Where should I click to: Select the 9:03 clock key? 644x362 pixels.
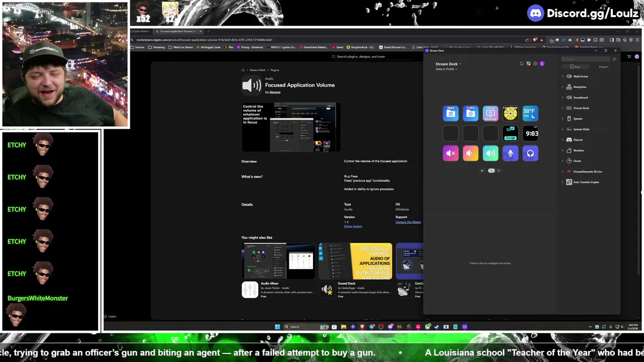click(530, 133)
